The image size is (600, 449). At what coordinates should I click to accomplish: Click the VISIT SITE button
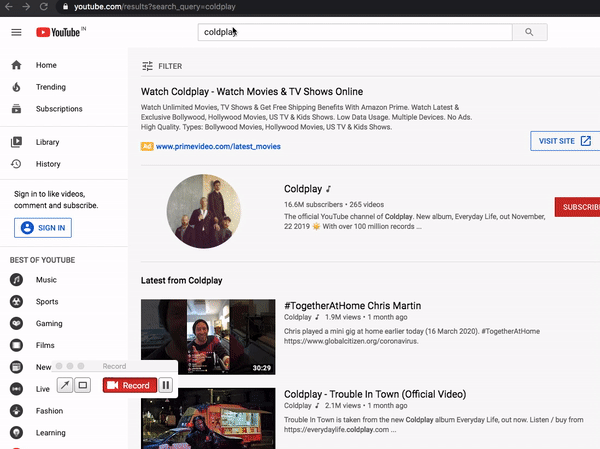tap(565, 141)
